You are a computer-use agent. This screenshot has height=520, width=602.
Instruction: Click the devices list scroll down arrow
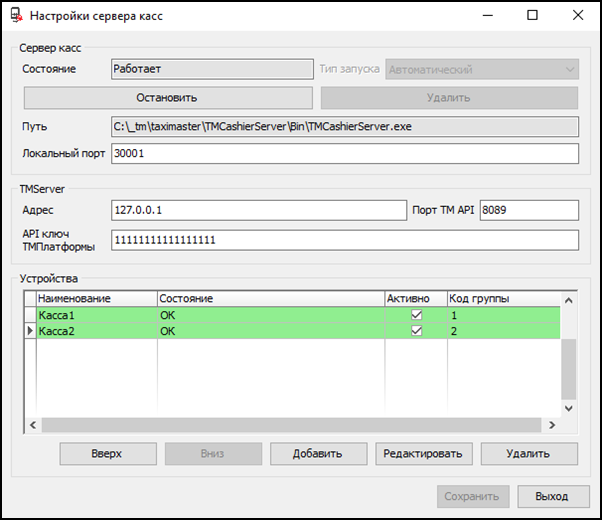(569, 408)
